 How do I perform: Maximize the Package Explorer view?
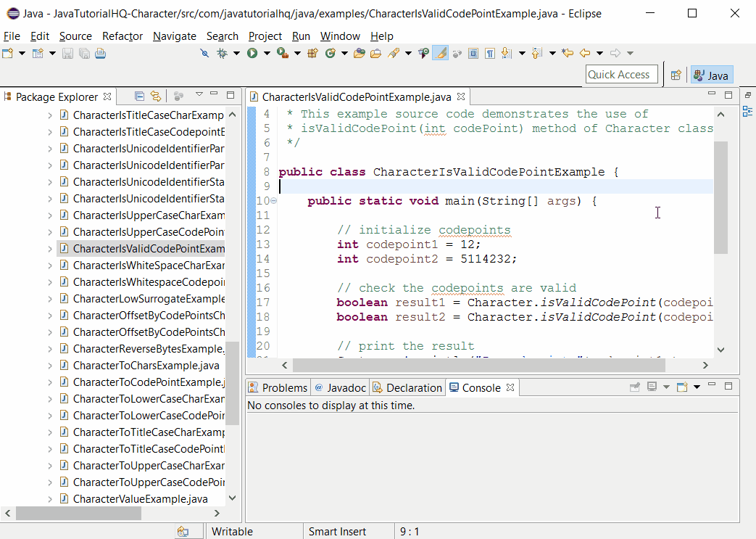[230, 95]
